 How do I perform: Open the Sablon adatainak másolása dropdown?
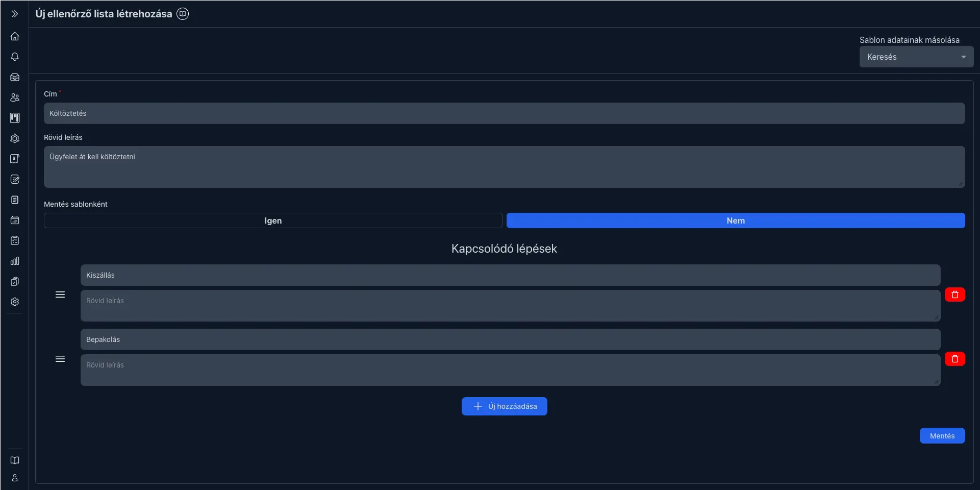pyautogui.click(x=916, y=57)
